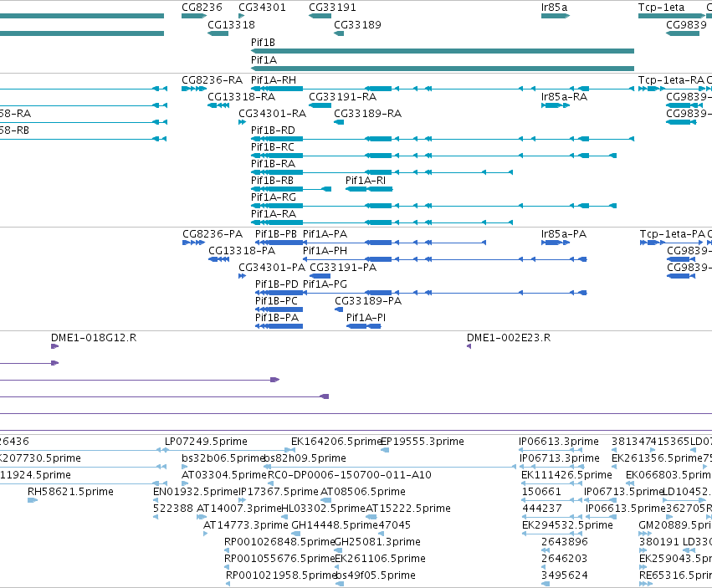
Task: Open the LP07249.5prime EST label
Action: click(x=206, y=442)
